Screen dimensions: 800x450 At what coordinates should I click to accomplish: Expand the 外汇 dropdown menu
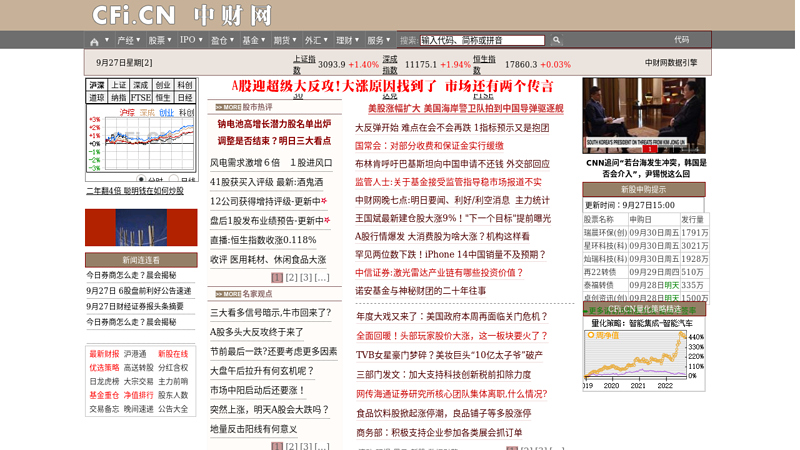316,40
